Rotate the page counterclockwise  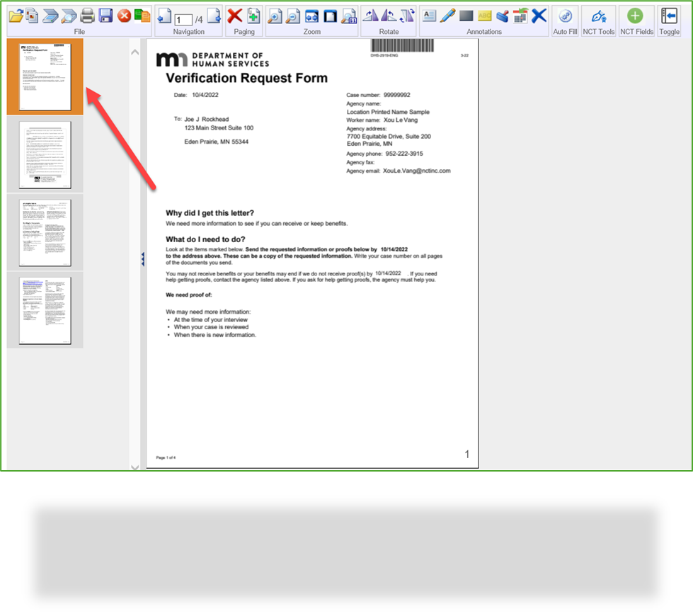point(389,15)
